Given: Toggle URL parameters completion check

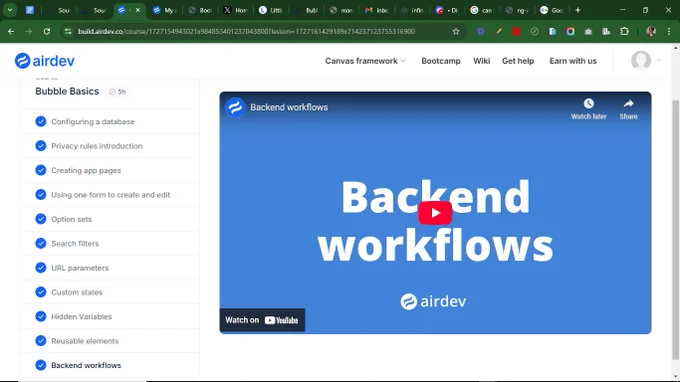Looking at the screenshot, I should point(41,268).
